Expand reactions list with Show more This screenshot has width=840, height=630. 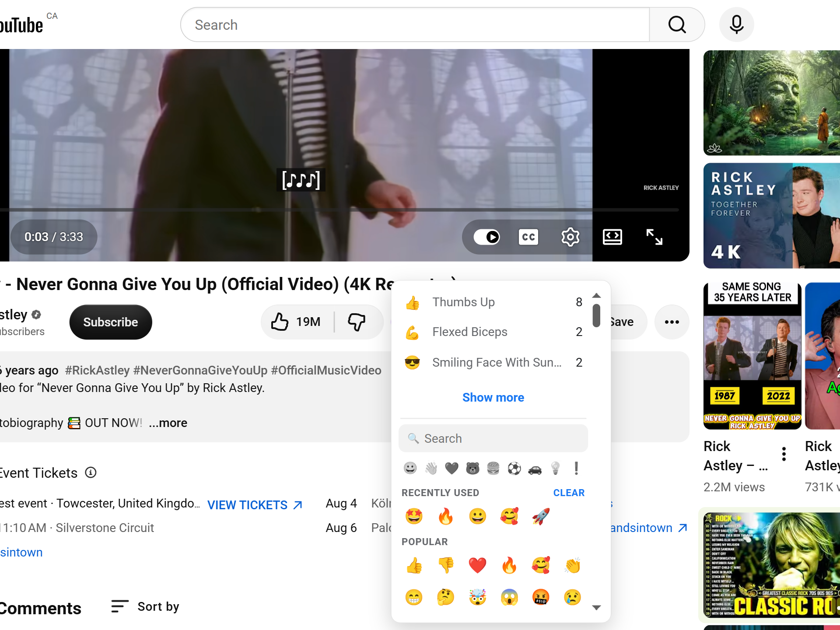[x=493, y=397]
